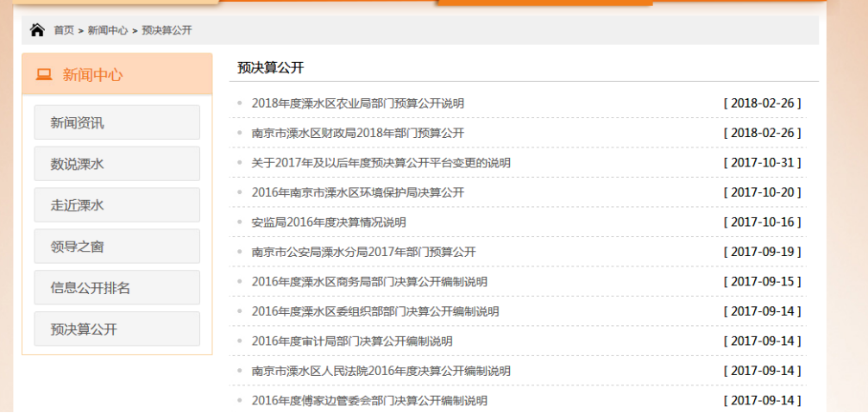This screenshot has width=868, height=413.
Task: View 安监局2016年度决算情况说明 article
Action: [x=329, y=222]
